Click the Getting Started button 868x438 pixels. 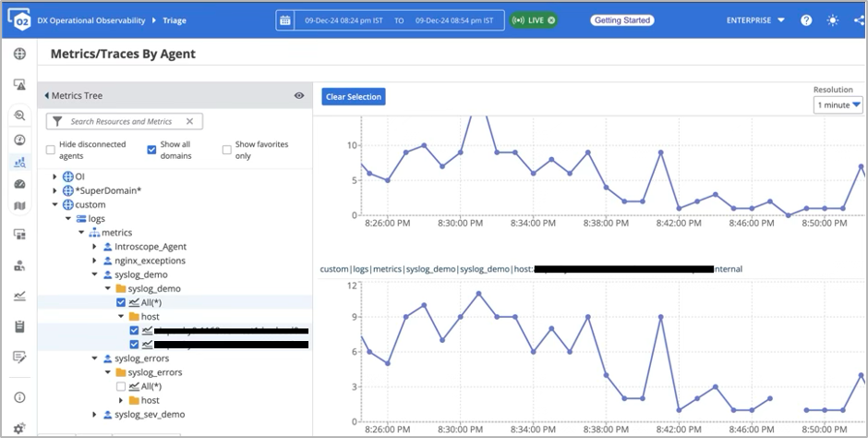tap(622, 20)
